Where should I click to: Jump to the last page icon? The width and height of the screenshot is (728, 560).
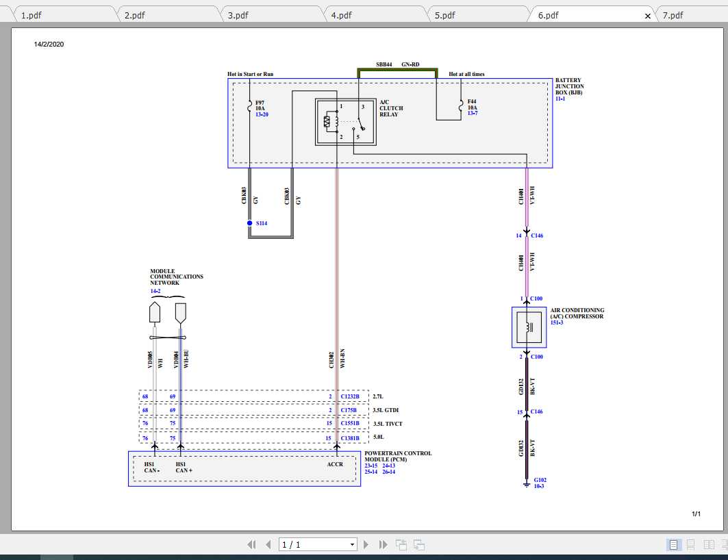point(382,544)
